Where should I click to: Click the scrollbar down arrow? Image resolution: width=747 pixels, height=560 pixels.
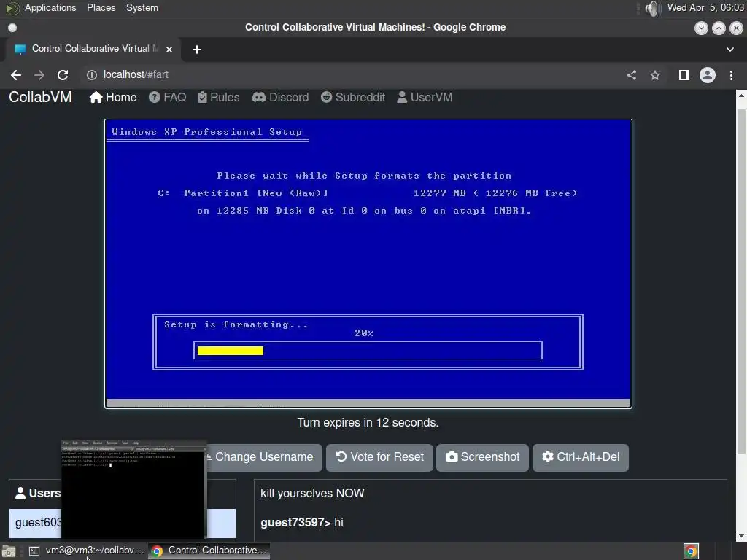[741, 536]
